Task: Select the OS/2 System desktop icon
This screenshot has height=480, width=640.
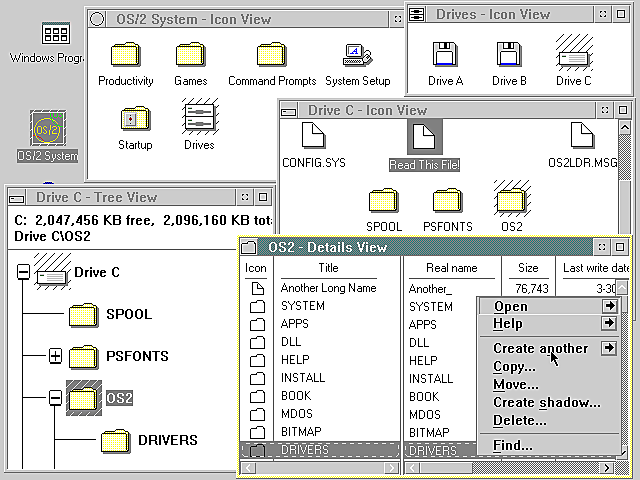Action: pyautogui.click(x=48, y=128)
